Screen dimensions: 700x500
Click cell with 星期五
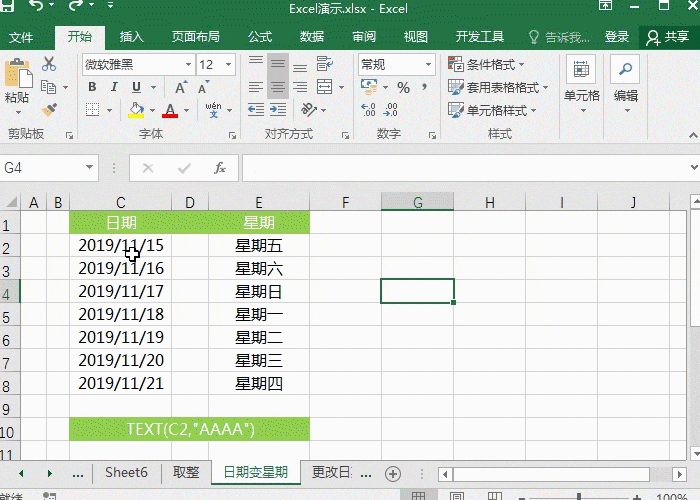click(259, 246)
